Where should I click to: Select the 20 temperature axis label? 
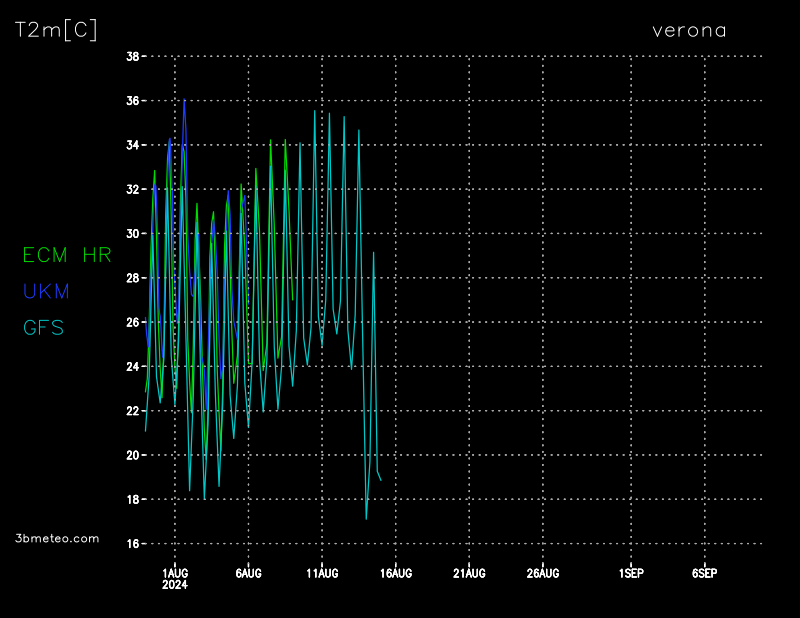(x=132, y=455)
